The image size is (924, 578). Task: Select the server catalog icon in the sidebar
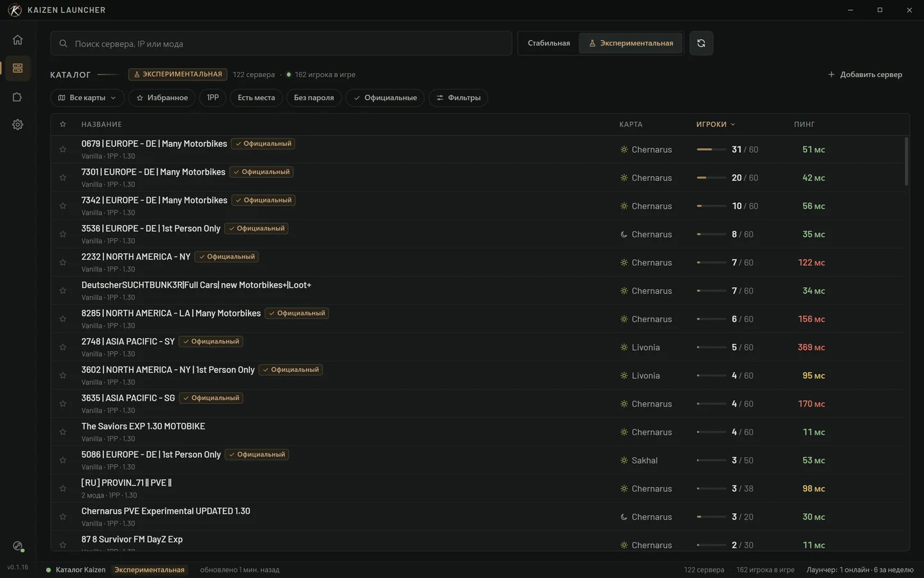click(x=17, y=68)
